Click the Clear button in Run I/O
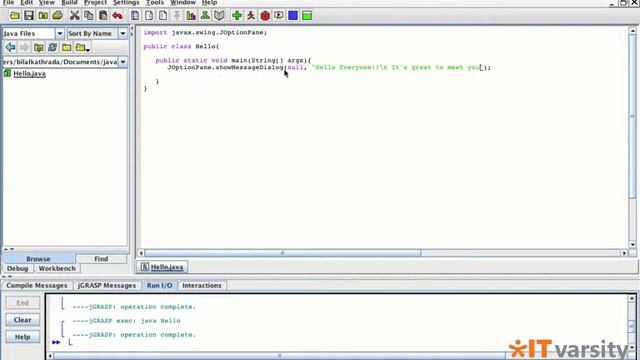 22,320
